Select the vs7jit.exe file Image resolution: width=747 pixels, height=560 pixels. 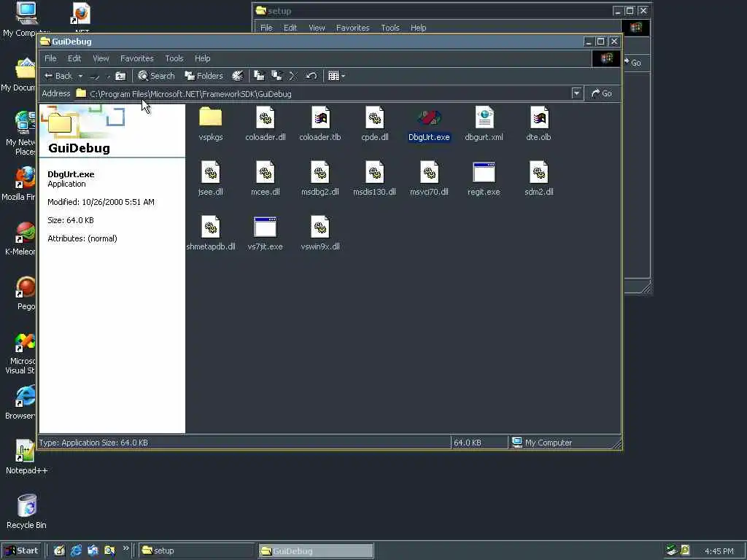click(266, 233)
